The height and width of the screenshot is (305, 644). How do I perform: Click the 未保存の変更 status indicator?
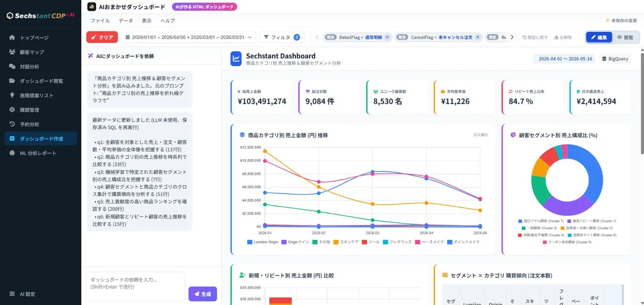pos(621,21)
